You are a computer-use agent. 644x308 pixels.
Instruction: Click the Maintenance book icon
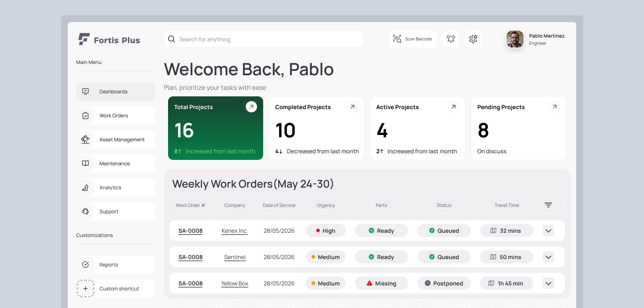point(85,164)
